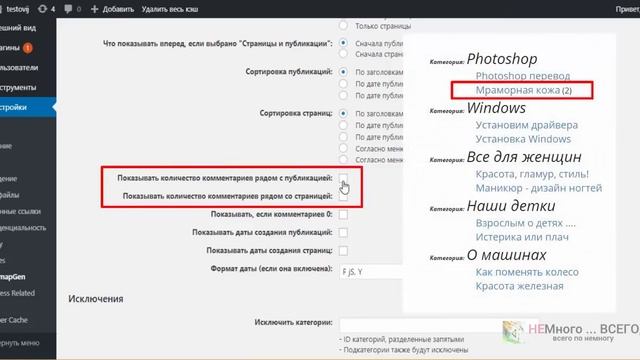640x360 pixels.
Task: Open the mapGen settings submenu item
Action: 13,277
